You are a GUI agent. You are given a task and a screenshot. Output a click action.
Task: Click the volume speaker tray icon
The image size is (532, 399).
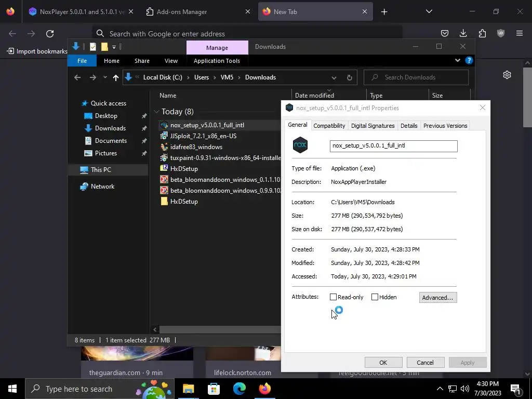coord(465,389)
